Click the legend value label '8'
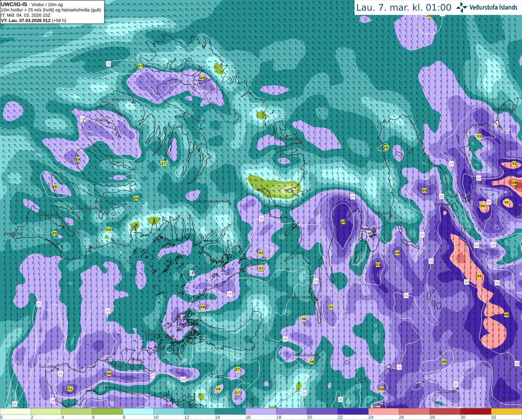The width and height of the screenshot is (522, 420). 124,417
